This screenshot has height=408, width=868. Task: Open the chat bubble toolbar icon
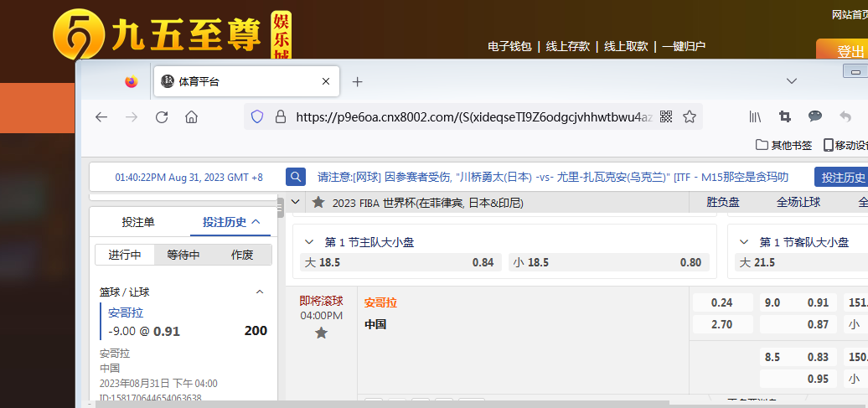click(815, 116)
